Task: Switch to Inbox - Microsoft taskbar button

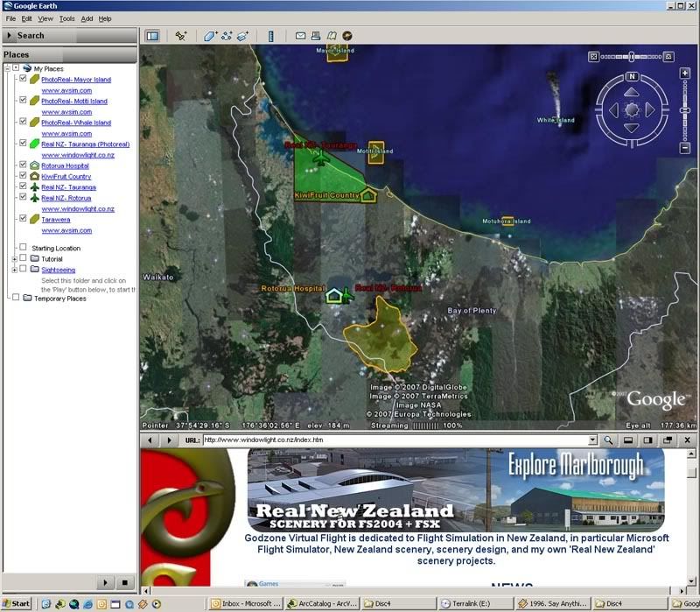Action: click(x=246, y=604)
